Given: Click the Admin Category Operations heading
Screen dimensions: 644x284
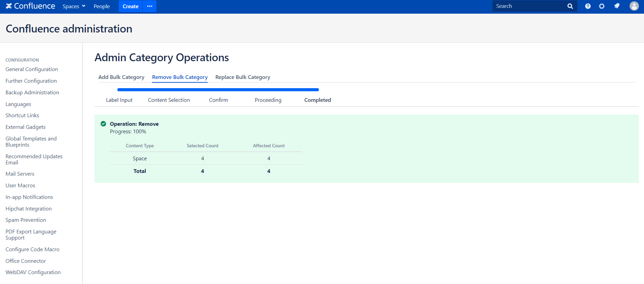Looking at the screenshot, I should [x=162, y=58].
